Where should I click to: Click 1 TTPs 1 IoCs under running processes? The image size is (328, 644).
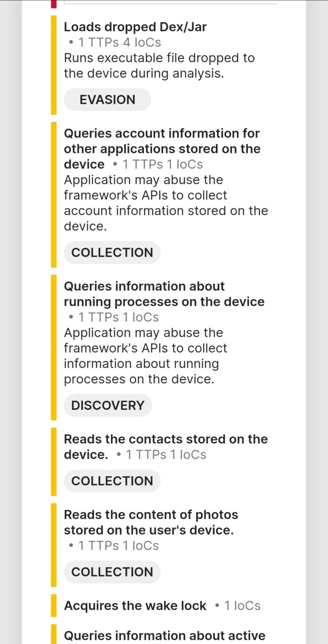(x=114, y=317)
